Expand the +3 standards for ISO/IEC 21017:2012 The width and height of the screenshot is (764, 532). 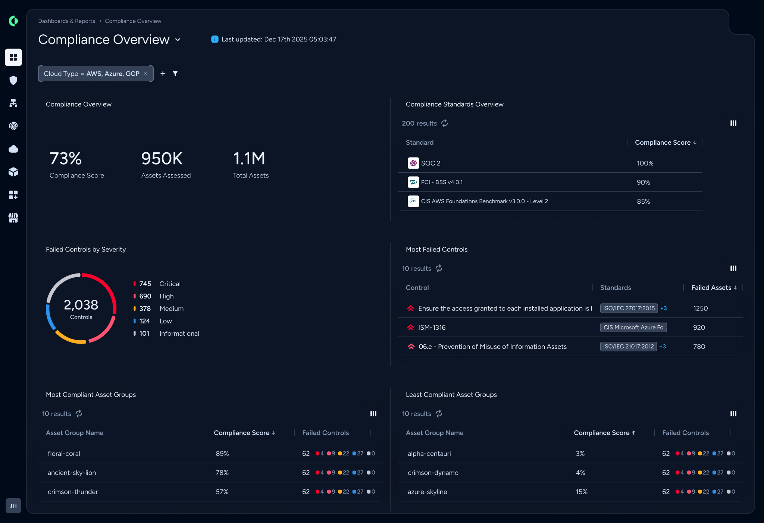(x=663, y=346)
